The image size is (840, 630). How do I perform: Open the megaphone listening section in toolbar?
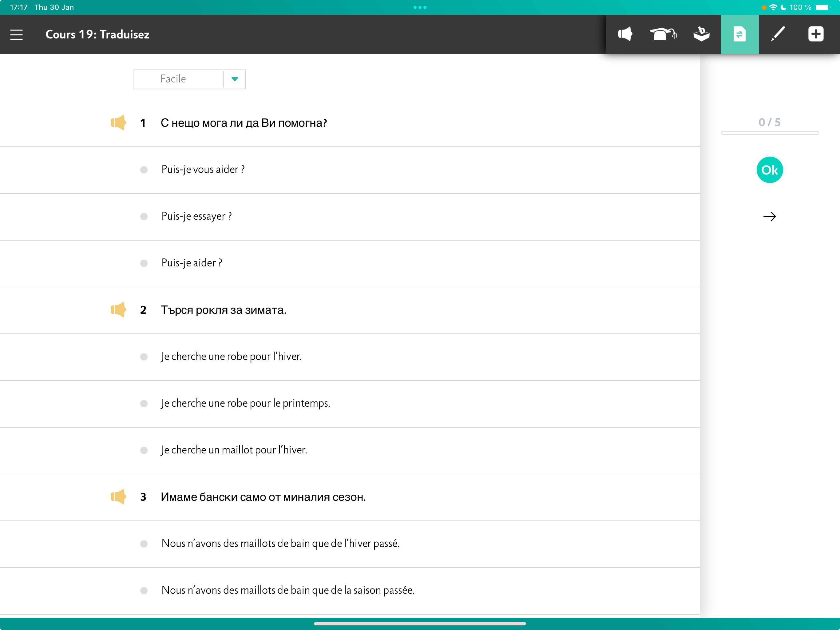(625, 34)
